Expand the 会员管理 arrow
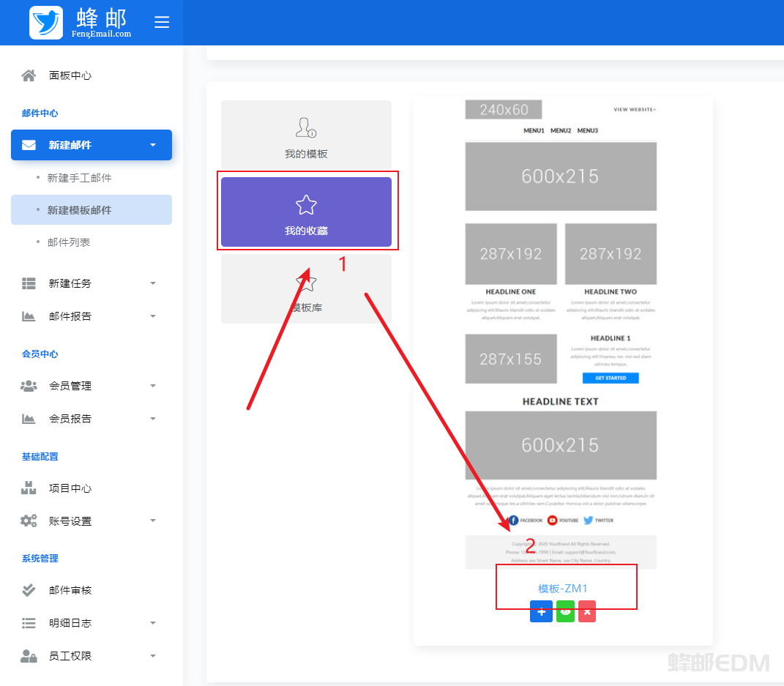Screen dimensions: 784x686 pos(153,386)
